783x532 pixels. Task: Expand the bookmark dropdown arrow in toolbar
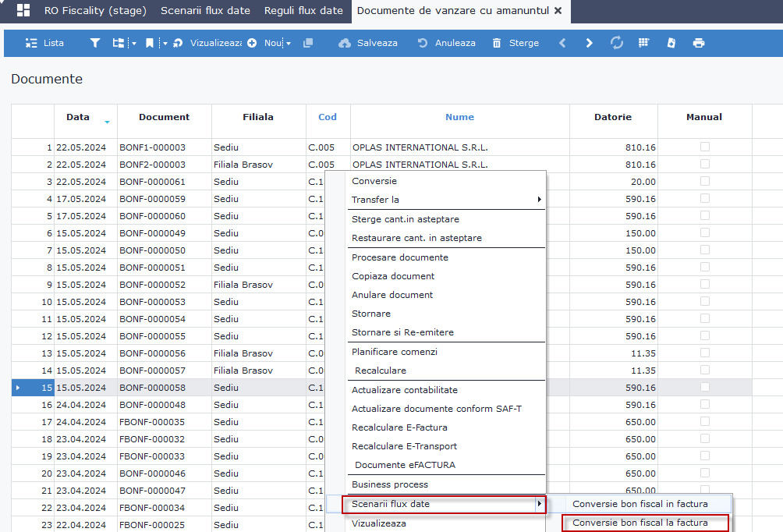[x=165, y=44]
